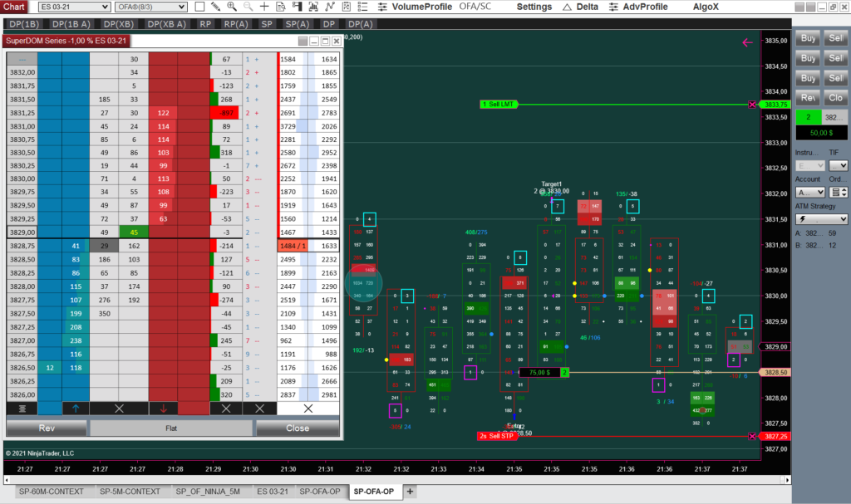Click the horizontal chart scrollbar track

click(x=396, y=480)
